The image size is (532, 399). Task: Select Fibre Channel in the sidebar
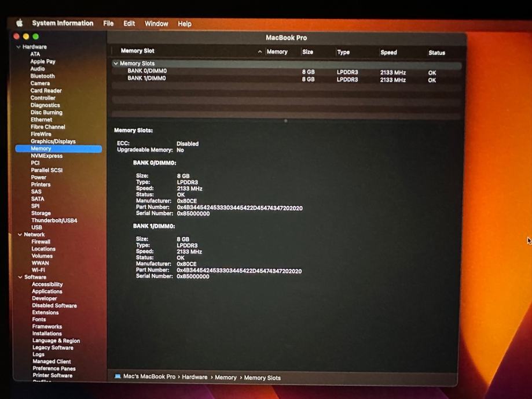coord(48,127)
